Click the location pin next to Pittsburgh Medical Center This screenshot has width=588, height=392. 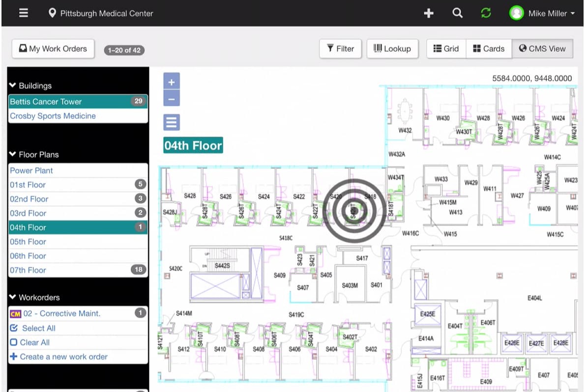(x=53, y=13)
